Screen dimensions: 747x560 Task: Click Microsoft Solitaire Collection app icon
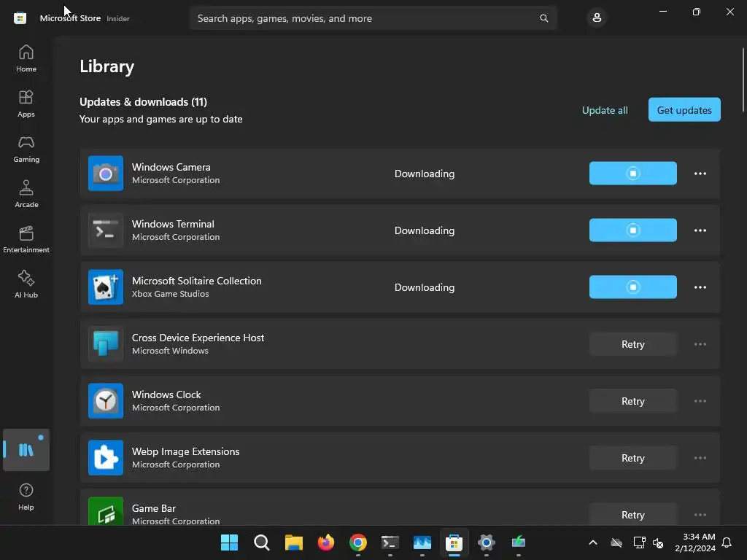click(x=106, y=287)
